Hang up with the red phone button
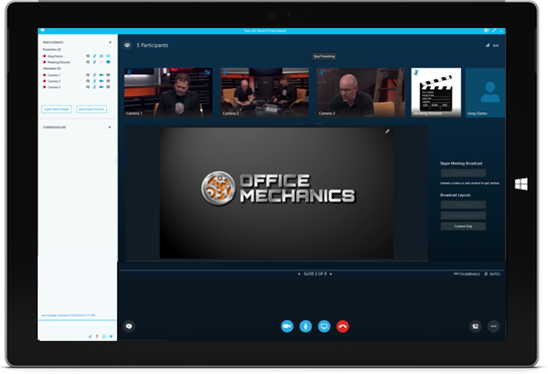The height and width of the screenshot is (374, 548). [x=342, y=326]
